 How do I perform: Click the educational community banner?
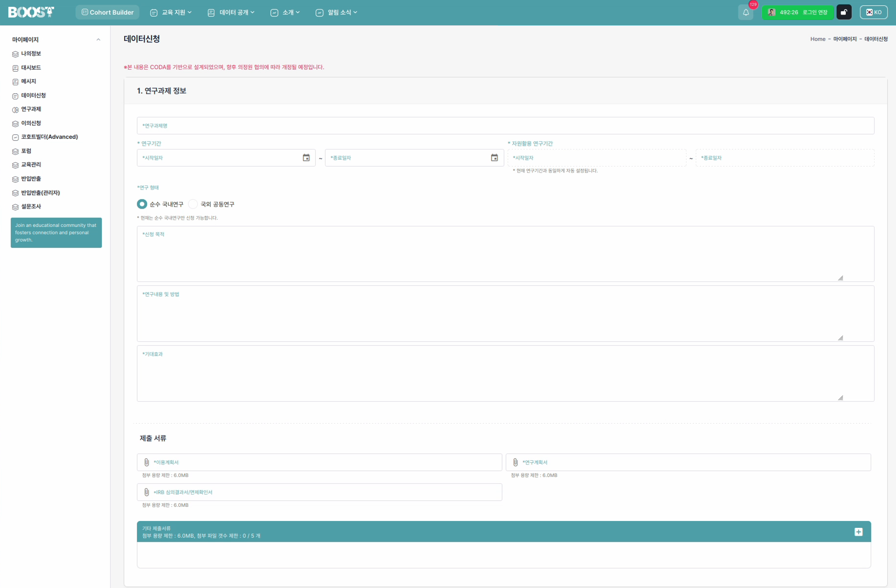click(x=56, y=233)
